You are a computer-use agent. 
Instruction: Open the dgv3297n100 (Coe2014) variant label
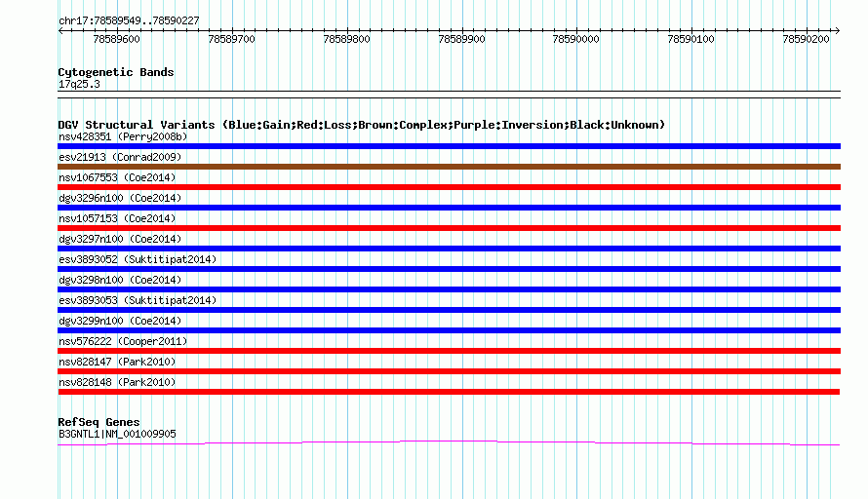[x=120, y=239]
